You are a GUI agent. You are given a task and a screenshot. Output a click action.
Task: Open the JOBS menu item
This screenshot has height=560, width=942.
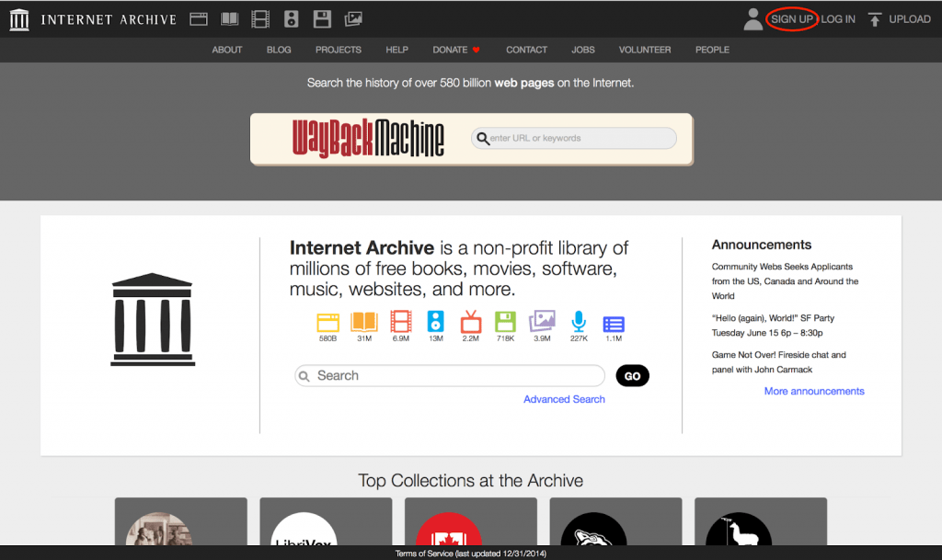582,50
